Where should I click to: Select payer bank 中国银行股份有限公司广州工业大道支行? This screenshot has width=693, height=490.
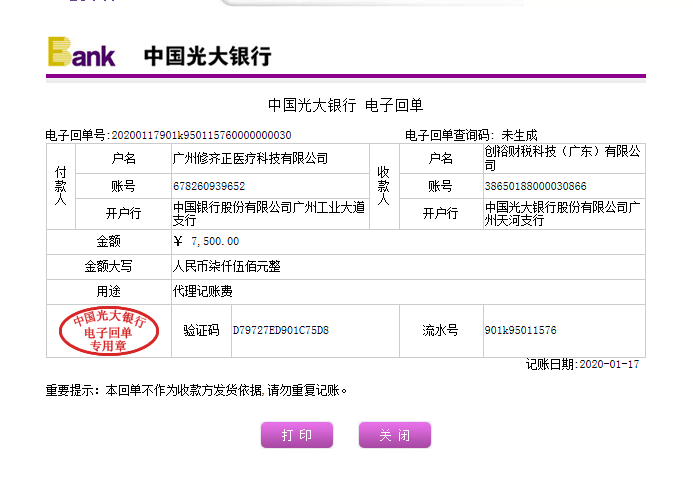(269, 213)
